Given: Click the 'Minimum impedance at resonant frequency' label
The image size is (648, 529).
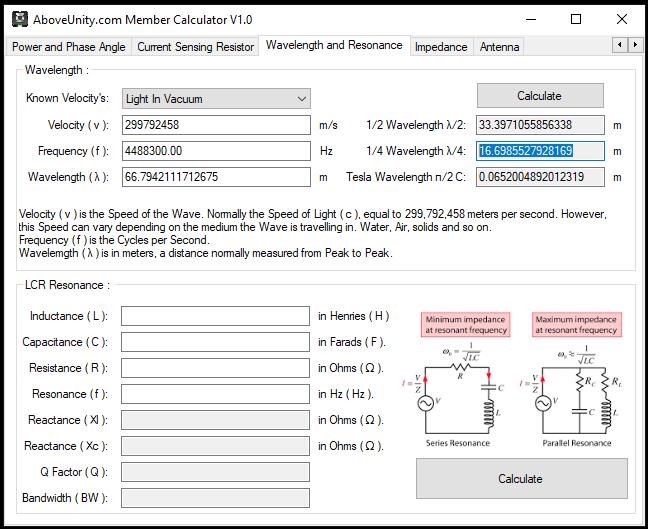Looking at the screenshot, I should [x=466, y=325].
